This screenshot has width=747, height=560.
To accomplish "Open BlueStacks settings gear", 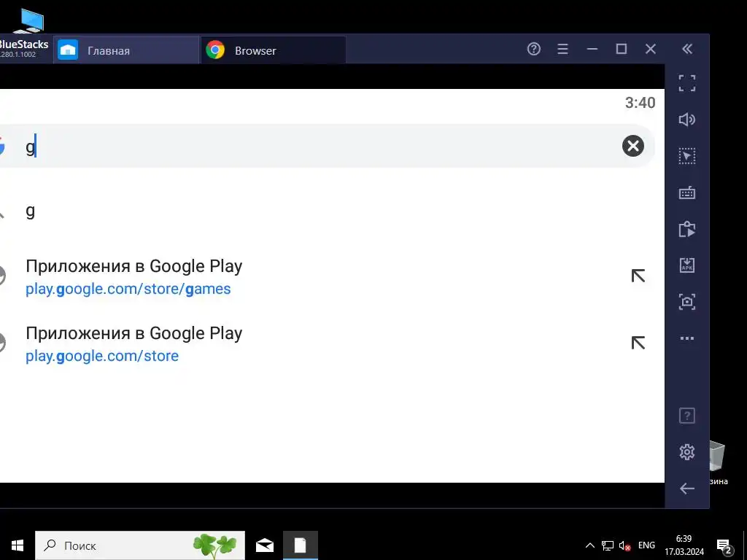I will coord(687,452).
